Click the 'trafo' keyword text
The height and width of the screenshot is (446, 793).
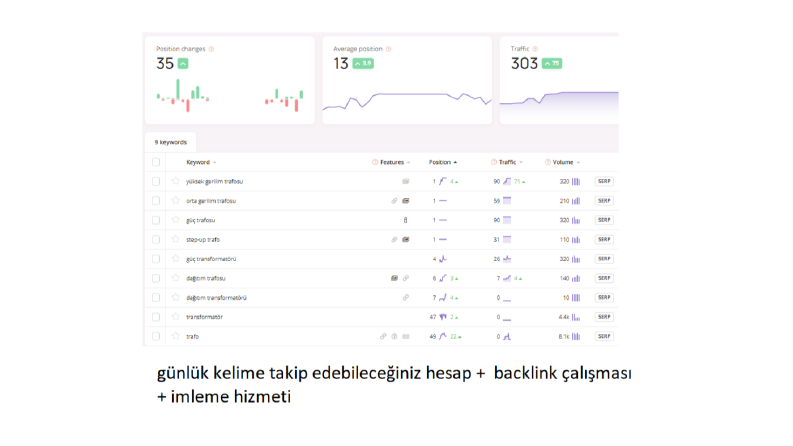[192, 336]
